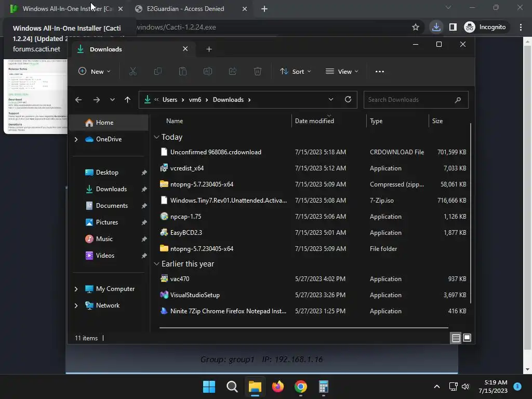Open Google Chrome from the taskbar
Image resolution: width=532 pixels, height=399 pixels.
[x=301, y=387]
